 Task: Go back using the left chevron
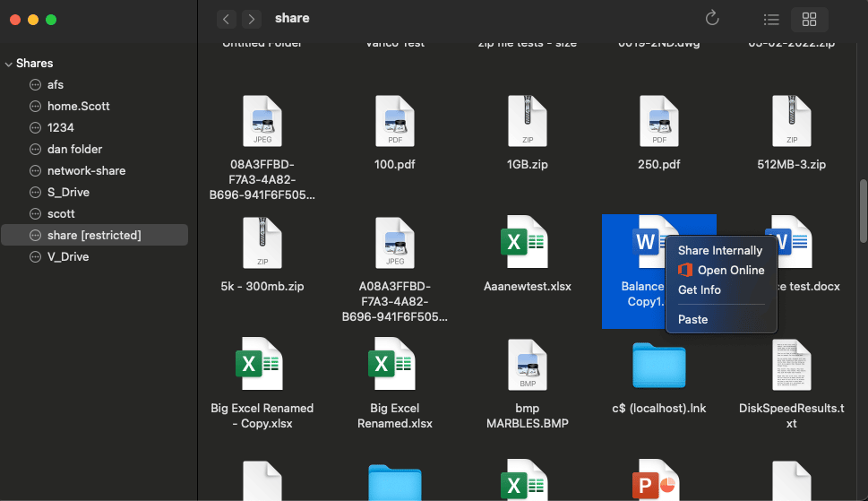(x=228, y=19)
